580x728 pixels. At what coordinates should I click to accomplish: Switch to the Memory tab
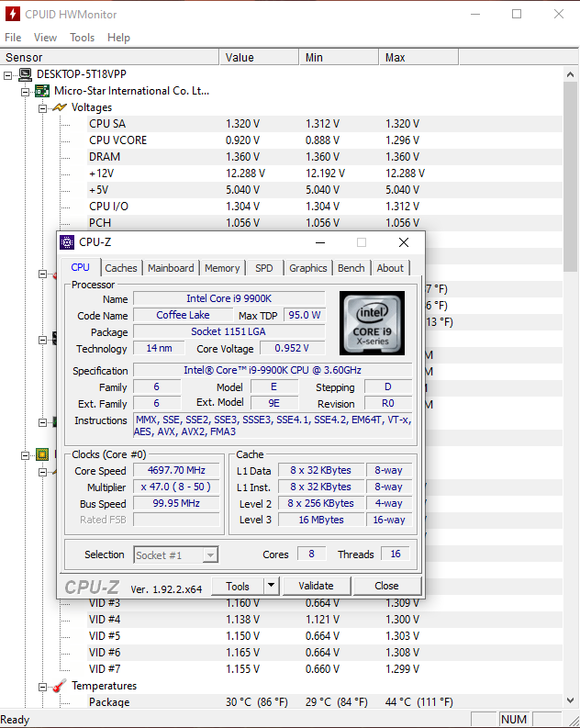click(222, 268)
